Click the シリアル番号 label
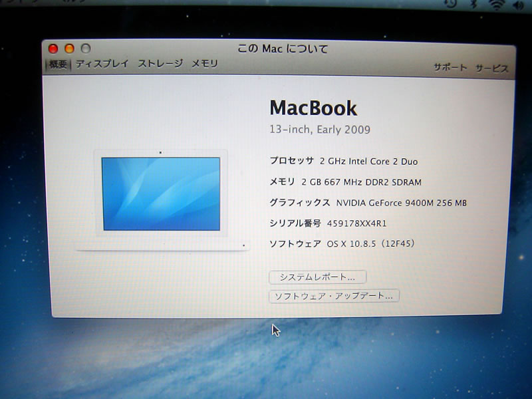This screenshot has width=532, height=399. tap(295, 223)
